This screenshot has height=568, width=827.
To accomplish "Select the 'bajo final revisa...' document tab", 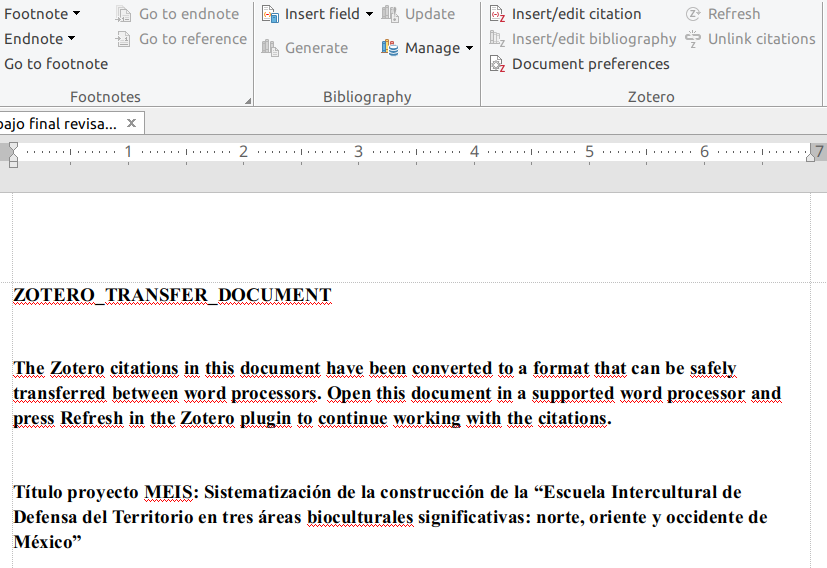I will 58,123.
